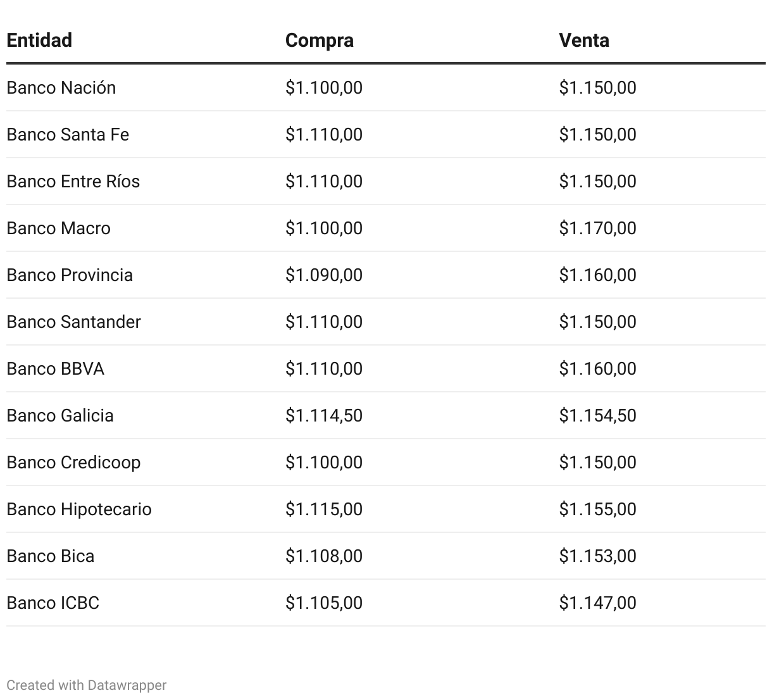
Task: Click Banco Galicia's $1.114,50 compra value
Action: coord(323,415)
